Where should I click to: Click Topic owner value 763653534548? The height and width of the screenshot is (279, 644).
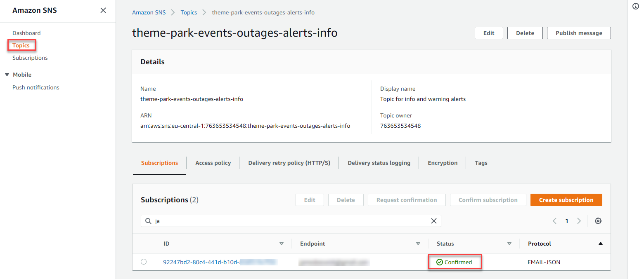point(400,126)
